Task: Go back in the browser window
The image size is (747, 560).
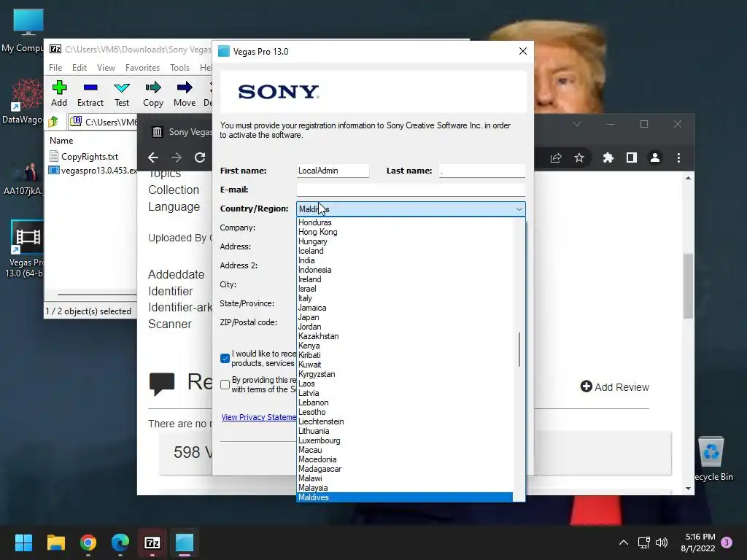Action: 153,157
